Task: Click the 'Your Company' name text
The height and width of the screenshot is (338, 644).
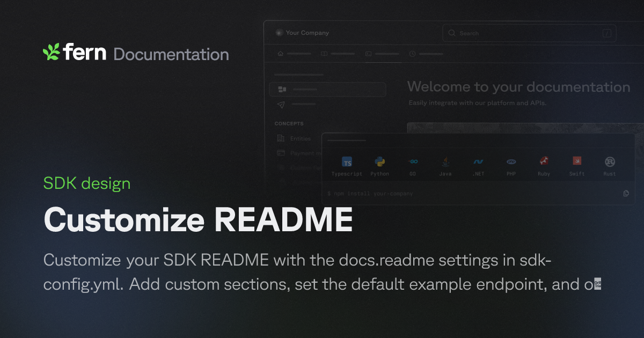Action: (x=308, y=33)
